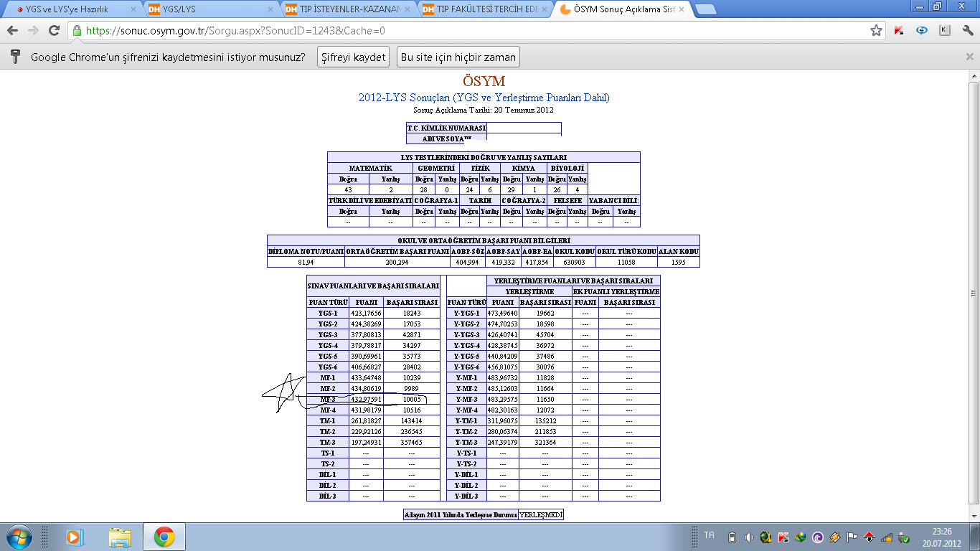Click the diploma grade 81,94
Image resolution: width=980 pixels, height=551 pixels.
(305, 263)
